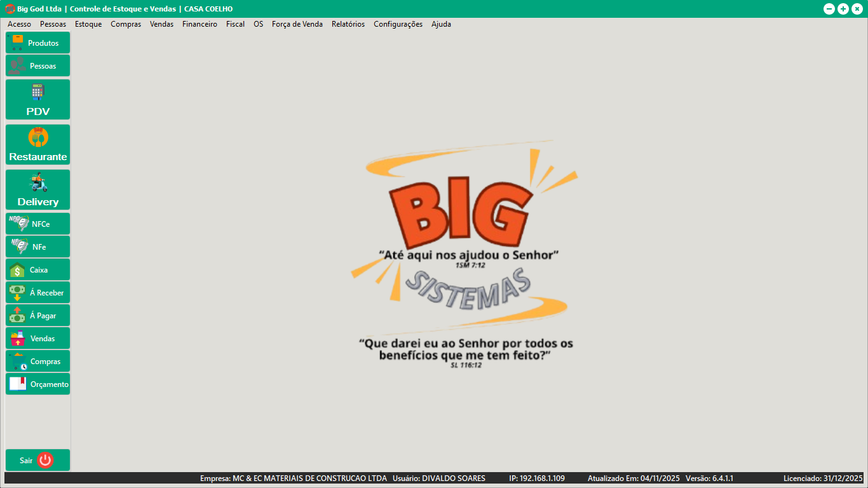This screenshot has width=868, height=488.
Task: Click the Compras sidebar button
Action: 37,361
